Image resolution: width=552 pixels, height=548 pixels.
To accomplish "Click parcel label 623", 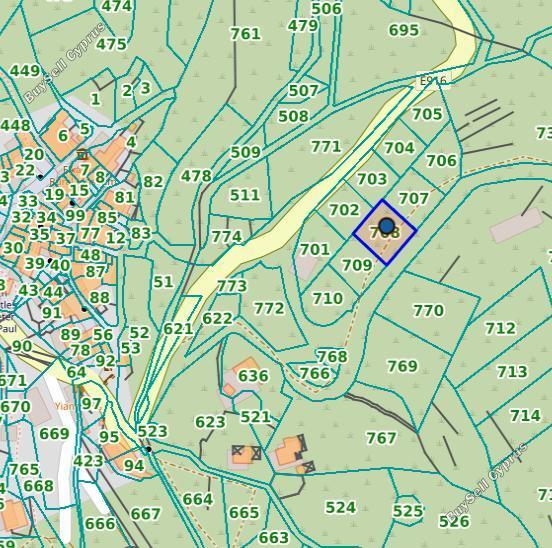I will click(x=210, y=422).
